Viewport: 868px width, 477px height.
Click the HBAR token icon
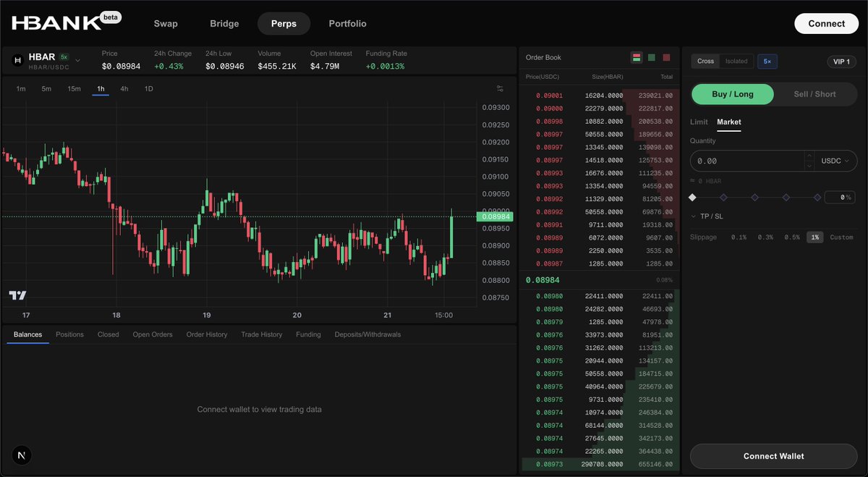[x=18, y=61]
